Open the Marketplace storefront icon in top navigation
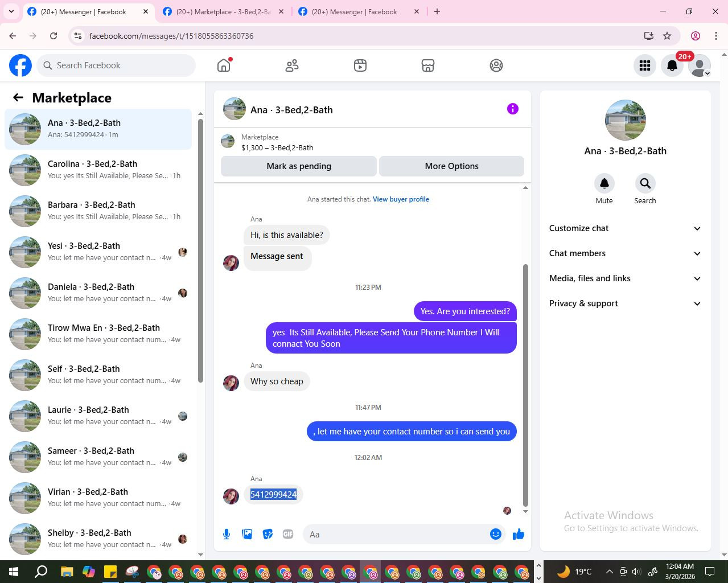This screenshot has height=583, width=728. [x=428, y=65]
